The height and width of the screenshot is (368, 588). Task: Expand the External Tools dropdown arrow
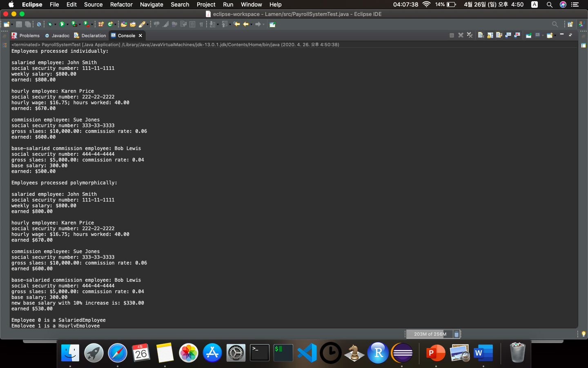pos(92,25)
